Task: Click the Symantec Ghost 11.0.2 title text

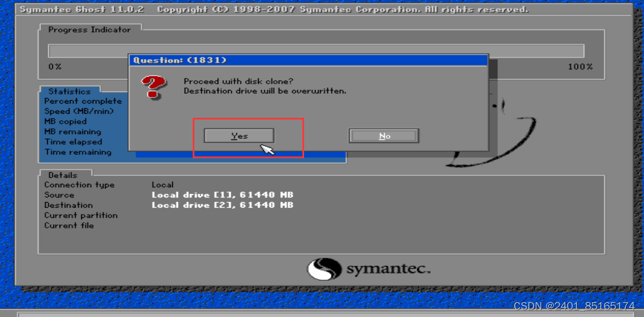Action: pos(82,10)
